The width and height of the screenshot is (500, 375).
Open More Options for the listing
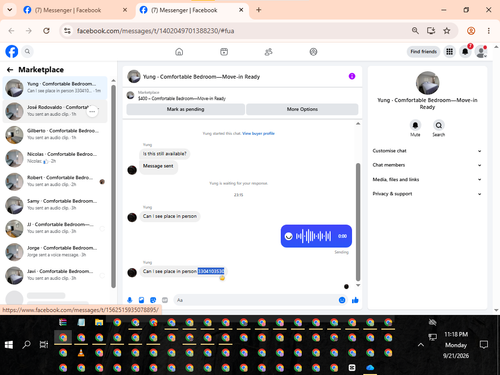[302, 109]
